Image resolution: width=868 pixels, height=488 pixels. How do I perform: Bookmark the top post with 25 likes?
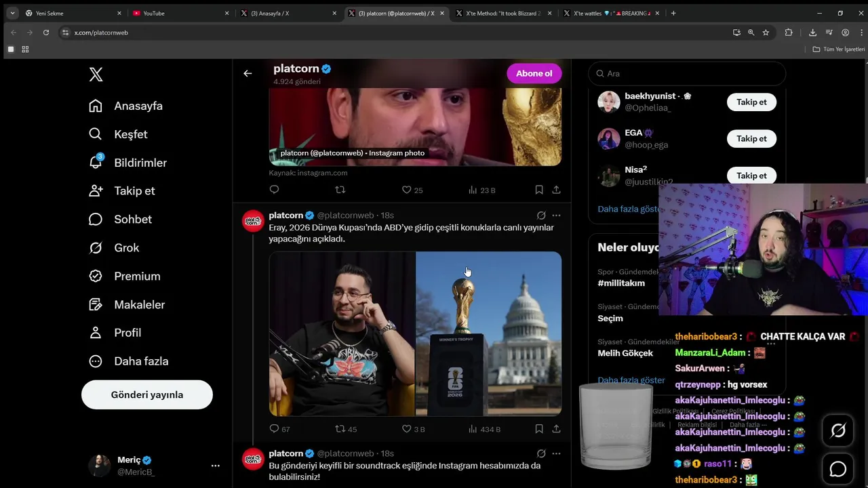539,190
